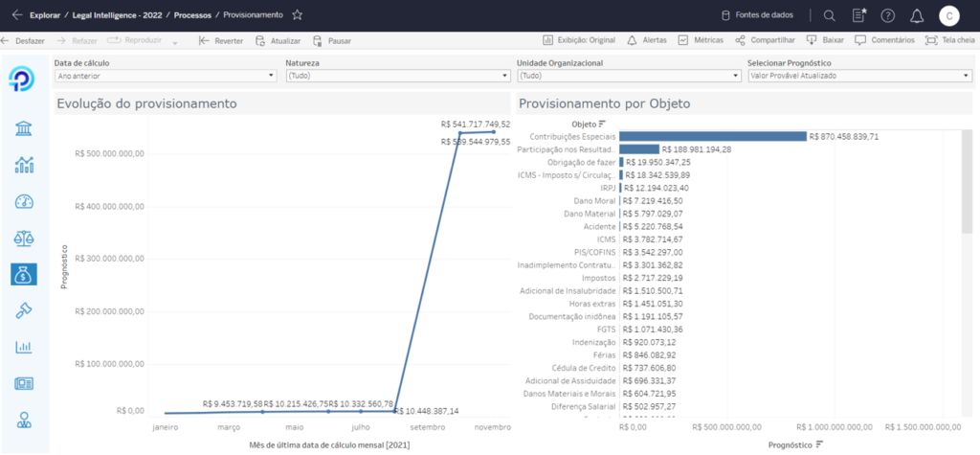Click the Dano Material row label
Screen dimensions: 980x455
point(590,214)
